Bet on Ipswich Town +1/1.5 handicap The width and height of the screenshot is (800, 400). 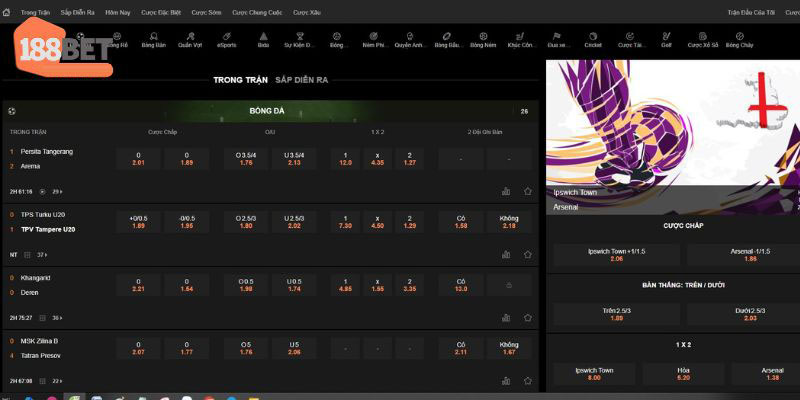[x=617, y=255]
